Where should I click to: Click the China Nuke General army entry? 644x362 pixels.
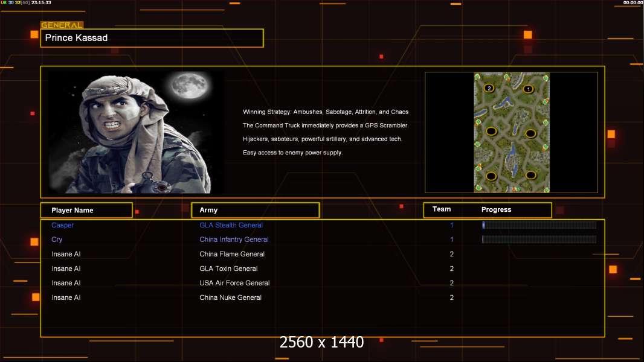(230, 297)
